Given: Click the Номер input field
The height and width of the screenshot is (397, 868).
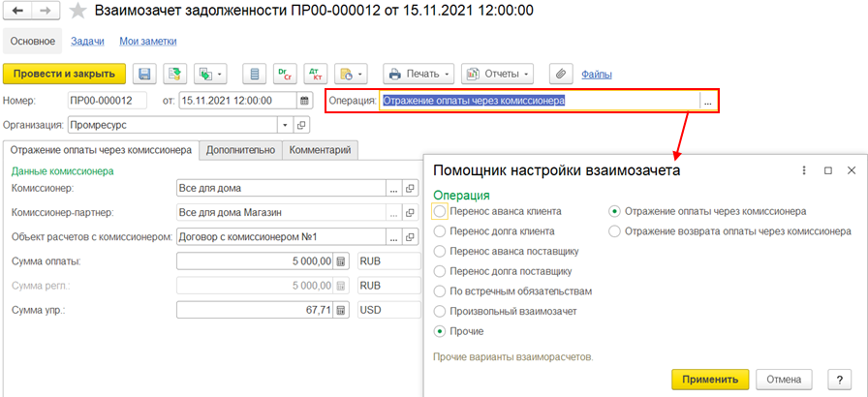Looking at the screenshot, I should pyautogui.click(x=107, y=100).
